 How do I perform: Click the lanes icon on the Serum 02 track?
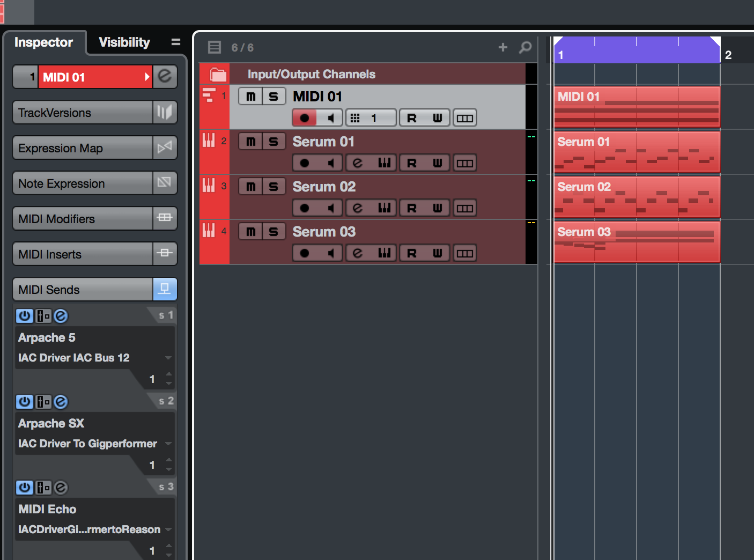tap(465, 208)
